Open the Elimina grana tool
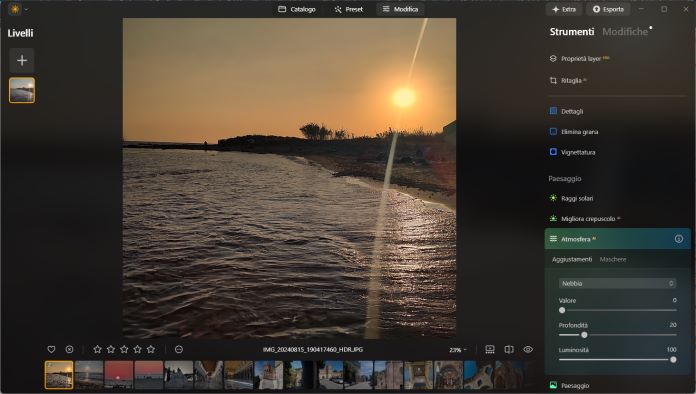 tap(573, 132)
